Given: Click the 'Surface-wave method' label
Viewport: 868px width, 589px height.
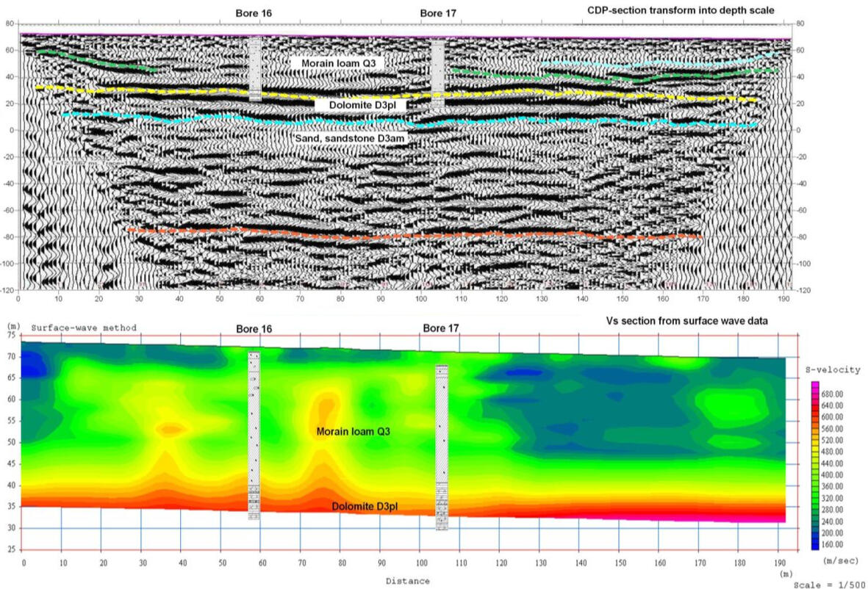Looking at the screenshot, I should 84,328.
